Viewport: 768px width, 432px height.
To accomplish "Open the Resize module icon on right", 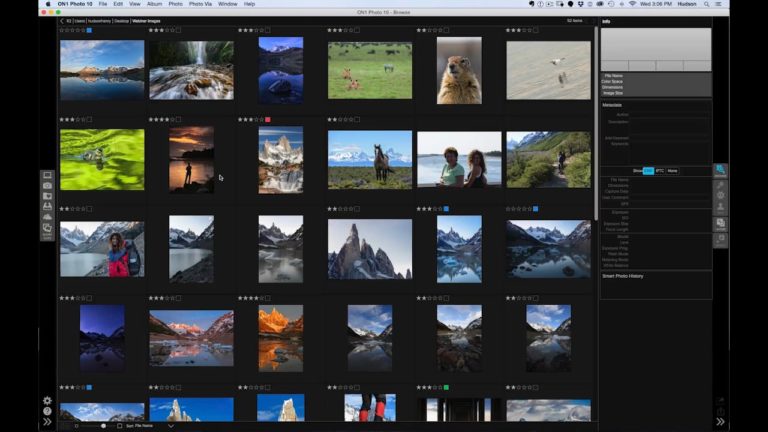I will click(x=720, y=240).
